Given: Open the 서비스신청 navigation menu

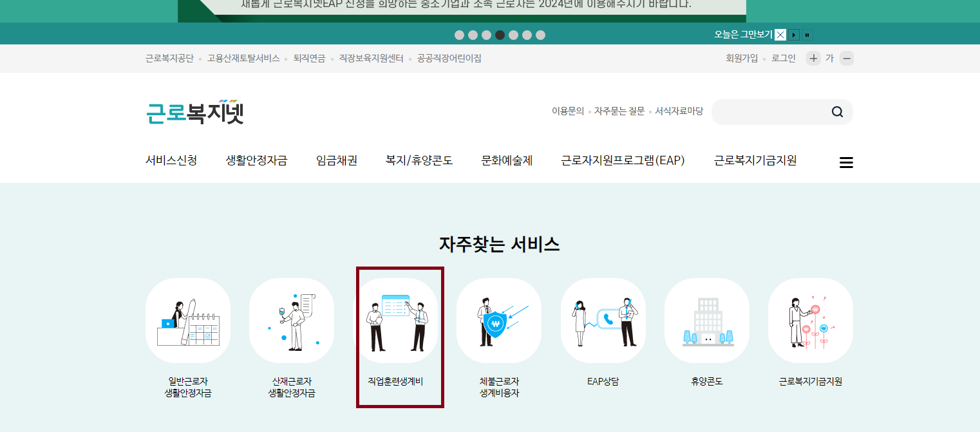Looking at the screenshot, I should click(171, 161).
